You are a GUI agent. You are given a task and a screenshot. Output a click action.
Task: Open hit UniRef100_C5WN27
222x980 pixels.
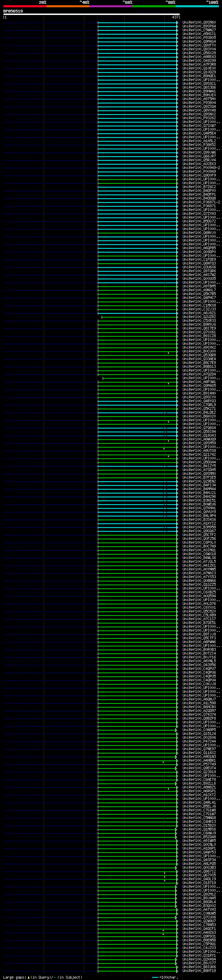point(199,30)
